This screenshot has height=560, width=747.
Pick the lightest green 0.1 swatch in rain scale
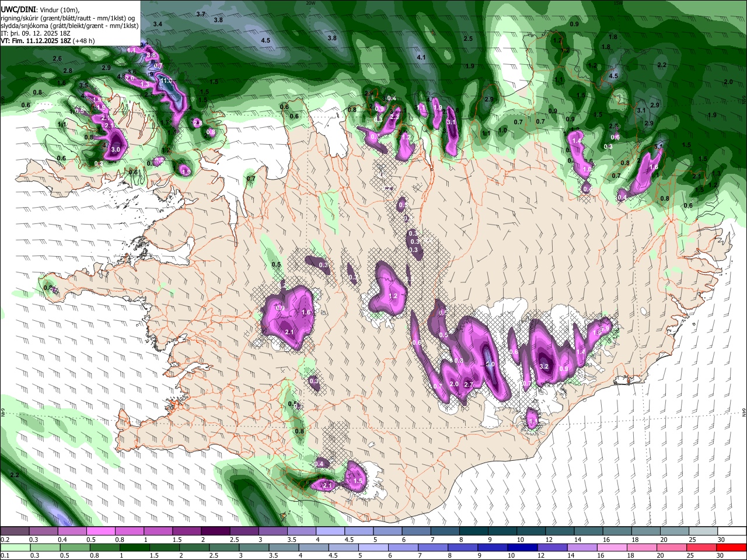coord(15,547)
